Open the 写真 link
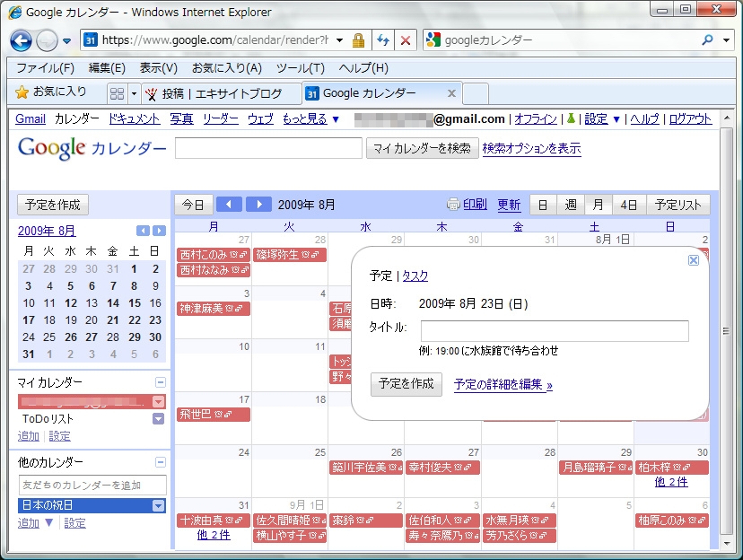The height and width of the screenshot is (560, 743). [181, 119]
